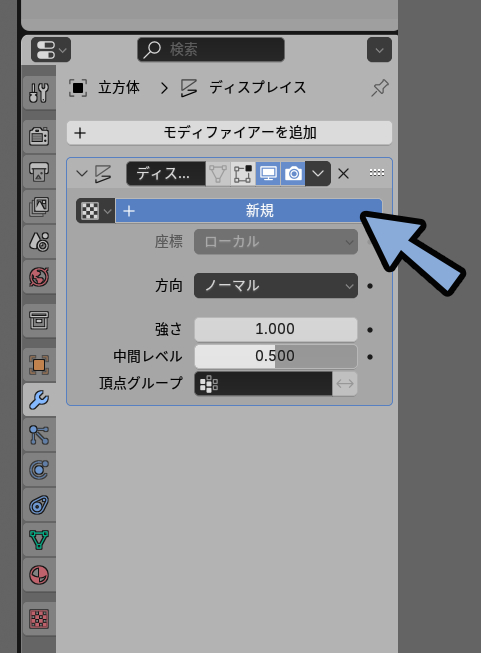The width and height of the screenshot is (481, 653).
Task: Click the モディファイアーを追加 button
Action: pos(229,133)
